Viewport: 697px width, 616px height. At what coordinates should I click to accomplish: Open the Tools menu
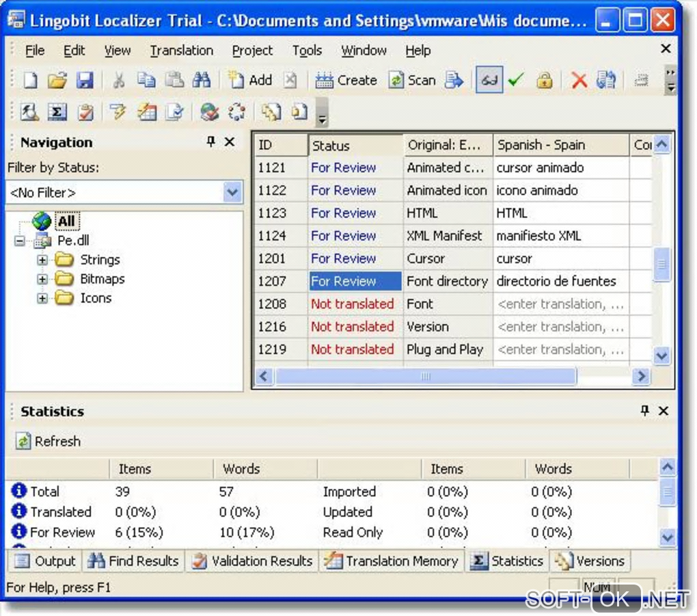(x=307, y=51)
